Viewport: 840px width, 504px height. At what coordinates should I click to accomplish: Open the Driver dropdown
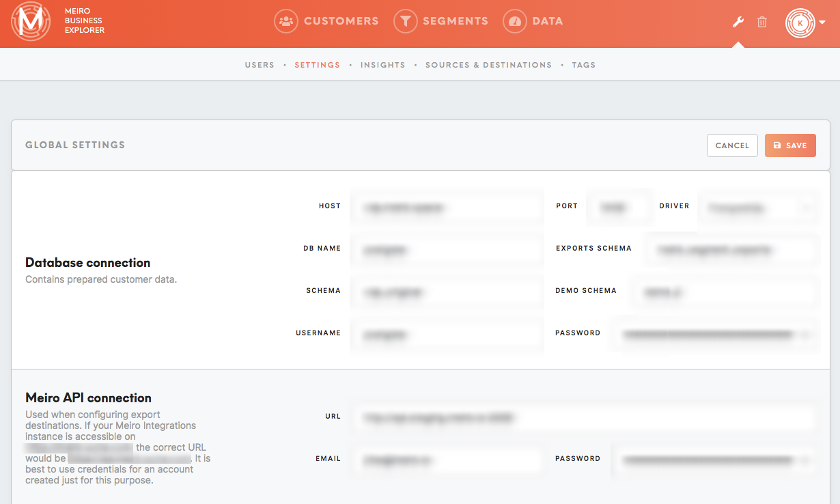pyautogui.click(x=757, y=206)
